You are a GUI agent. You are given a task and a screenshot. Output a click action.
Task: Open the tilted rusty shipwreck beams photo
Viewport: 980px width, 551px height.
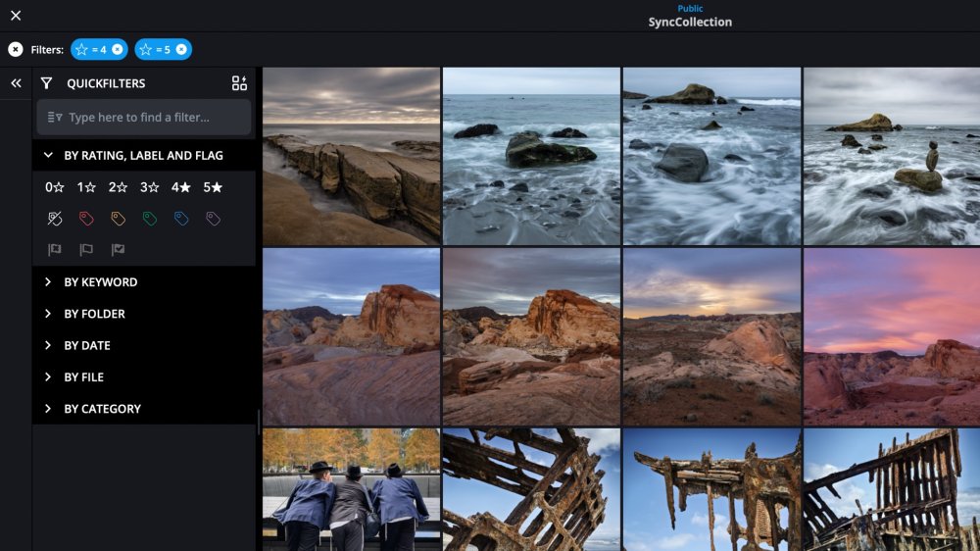pos(531,489)
